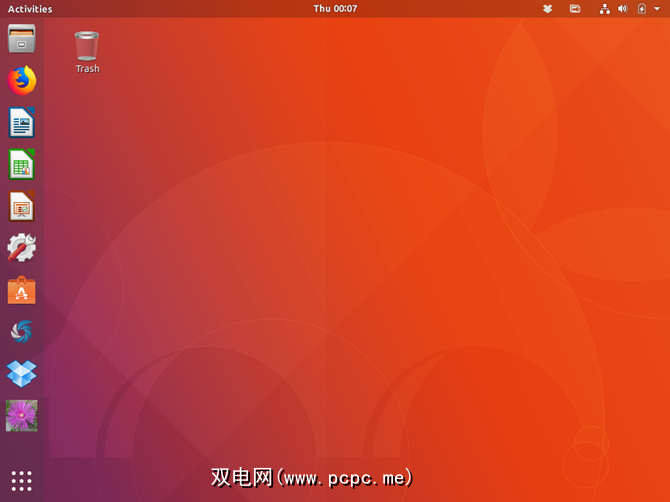Open LibreOffice Impress presentation app

(21, 207)
